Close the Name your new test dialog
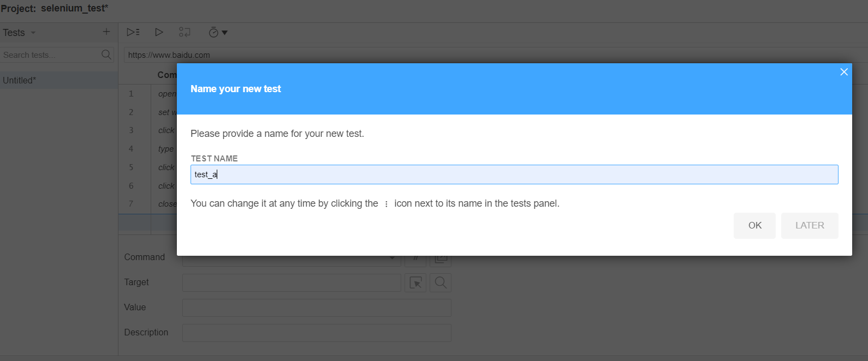Image resolution: width=868 pixels, height=361 pixels. [x=843, y=72]
